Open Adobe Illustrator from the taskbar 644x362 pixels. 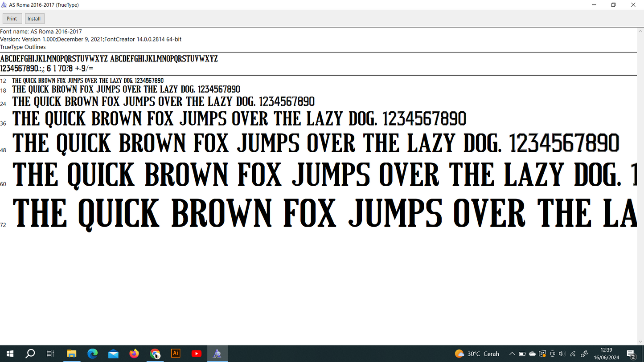tap(176, 354)
